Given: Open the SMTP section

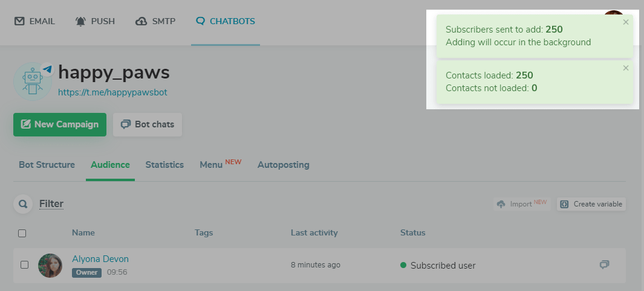Looking at the screenshot, I should (x=155, y=21).
